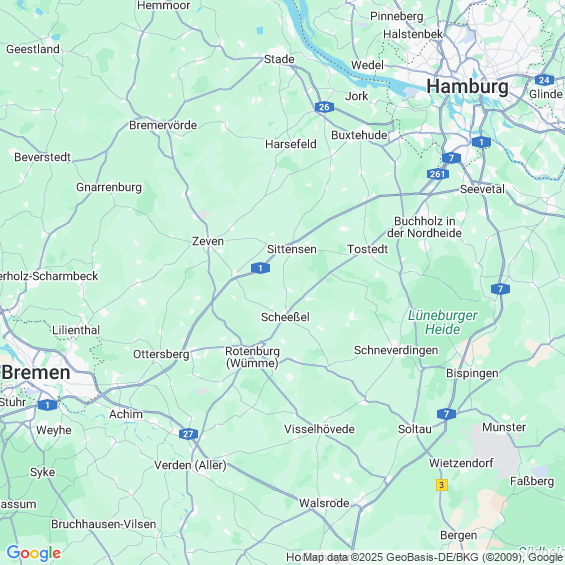Image resolution: width=565 pixels, height=565 pixels.
Task: Click the A7 shield south of Hamburg
Action: (451, 158)
